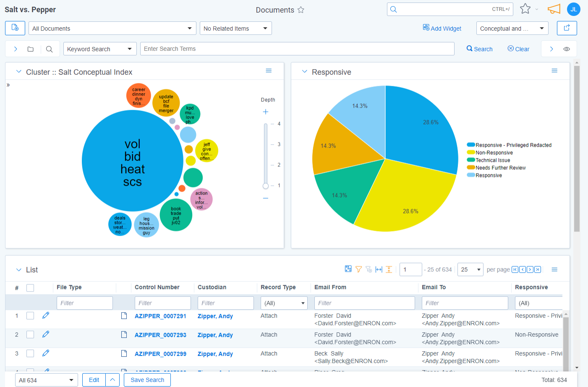
Task: Open document AZIPPER_0007299 via its link
Action: (161, 354)
